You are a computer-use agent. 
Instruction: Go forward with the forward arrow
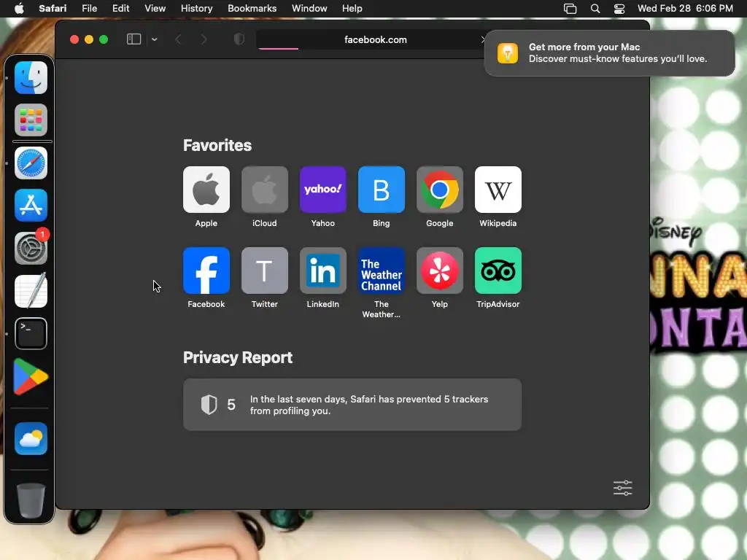click(x=204, y=39)
